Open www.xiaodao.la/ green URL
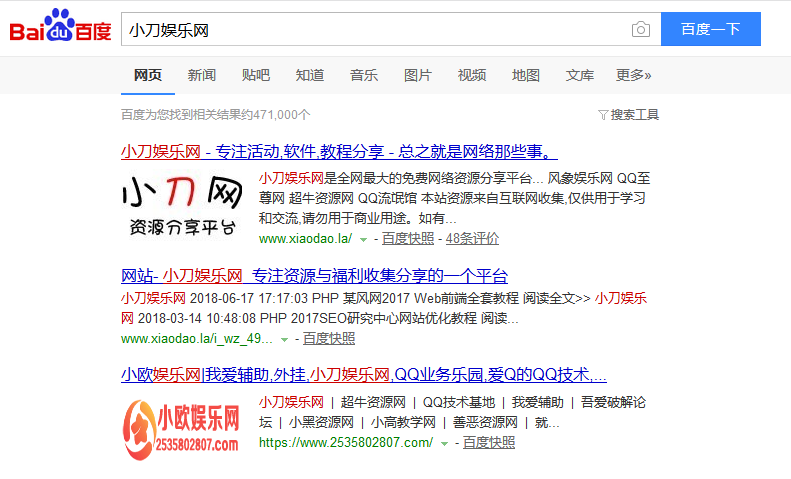The width and height of the screenshot is (791, 479). (305, 238)
